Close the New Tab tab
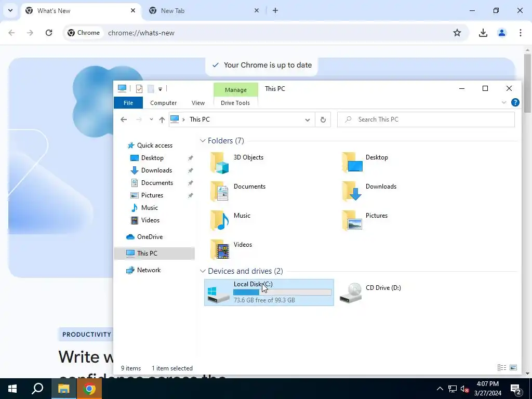 coord(257,10)
